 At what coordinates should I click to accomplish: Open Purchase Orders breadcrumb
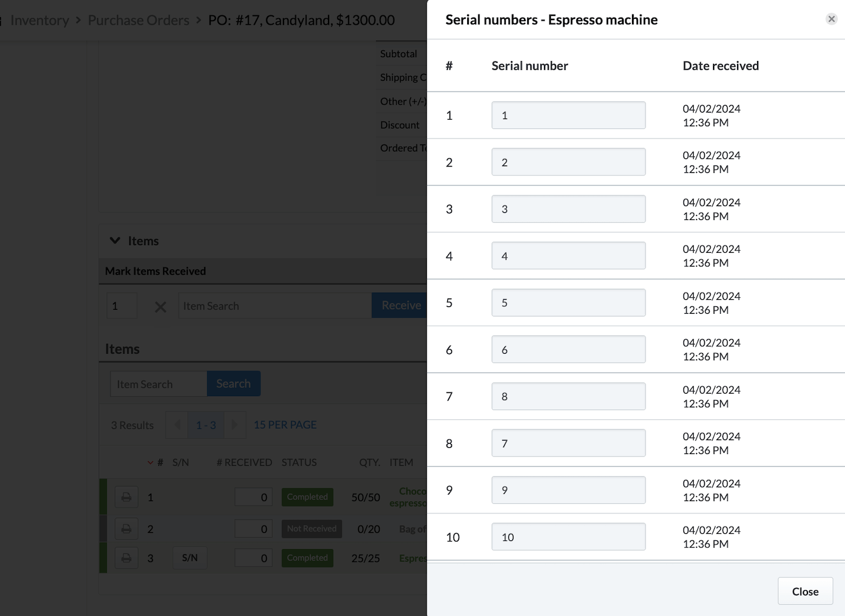138,20
